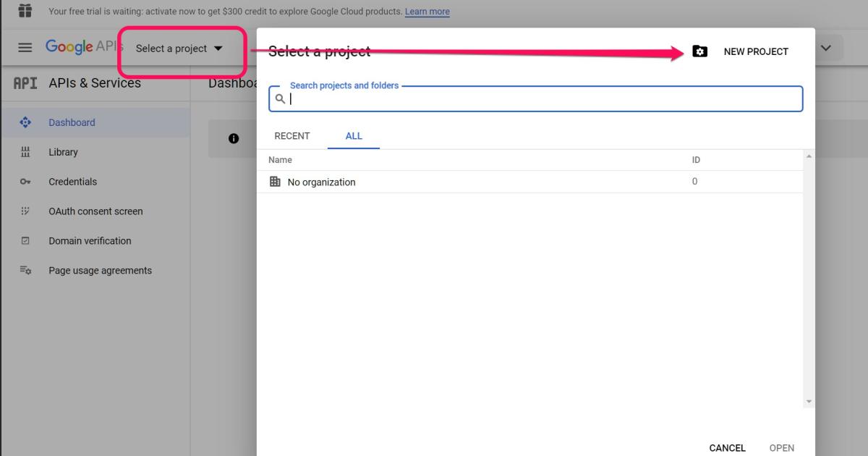This screenshot has width=868, height=456.
Task: Click the Page usage agreements icon
Action: click(25, 271)
